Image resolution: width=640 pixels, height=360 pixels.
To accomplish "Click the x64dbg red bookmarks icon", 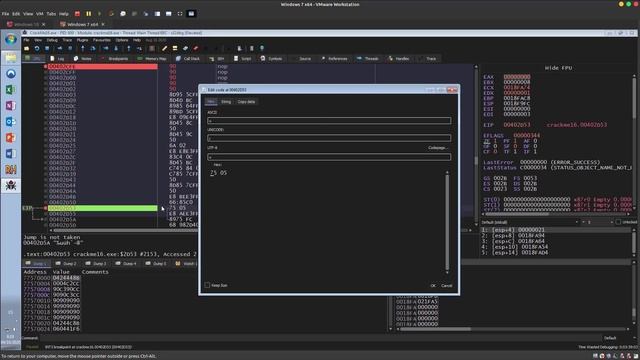I will (x=196, y=49).
